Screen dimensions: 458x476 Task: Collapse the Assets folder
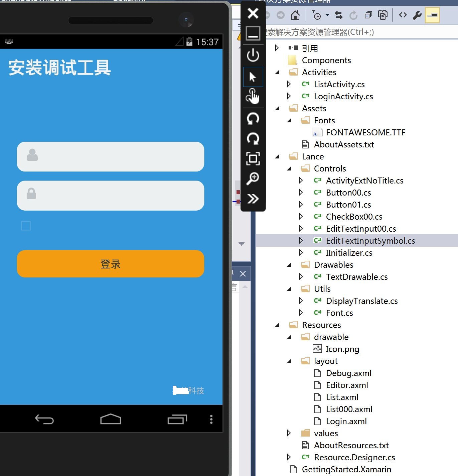point(277,108)
